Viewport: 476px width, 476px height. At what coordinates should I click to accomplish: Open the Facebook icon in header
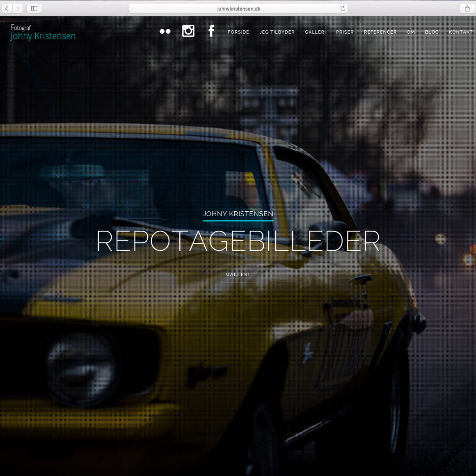click(211, 31)
